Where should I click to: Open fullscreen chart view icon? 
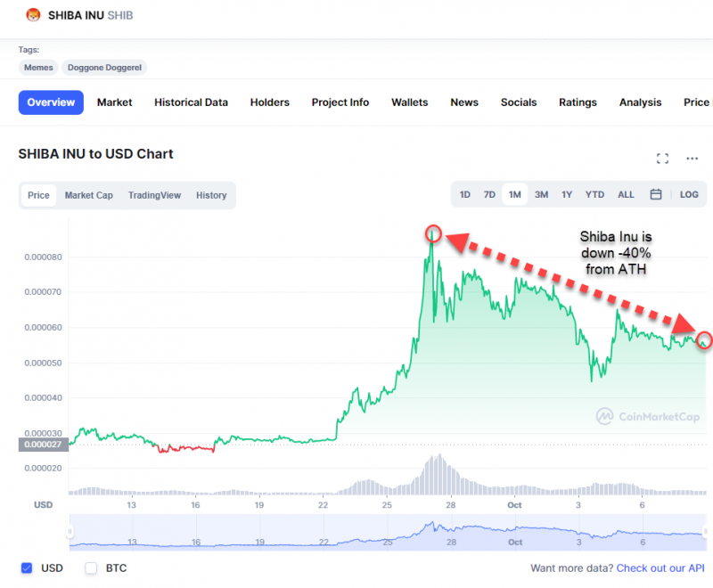point(662,158)
